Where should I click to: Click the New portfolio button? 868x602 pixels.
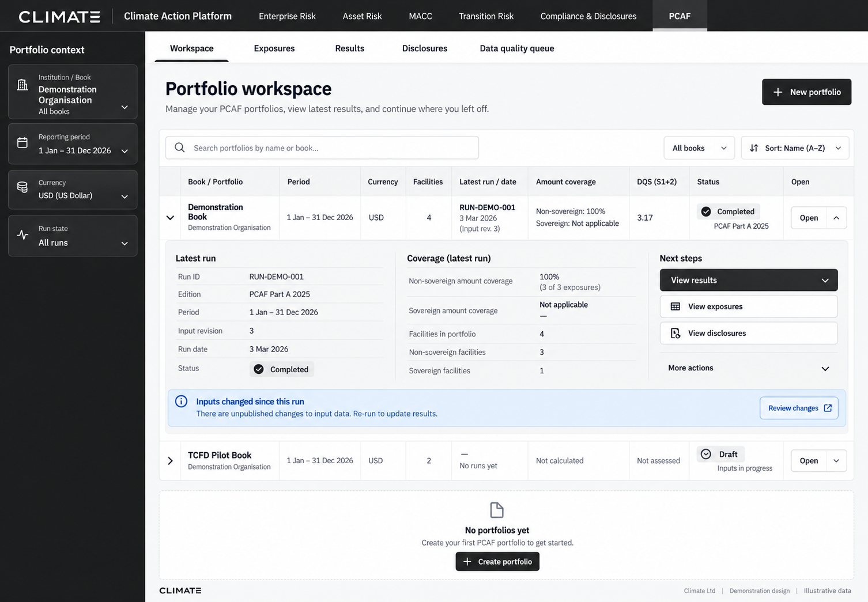click(x=806, y=92)
